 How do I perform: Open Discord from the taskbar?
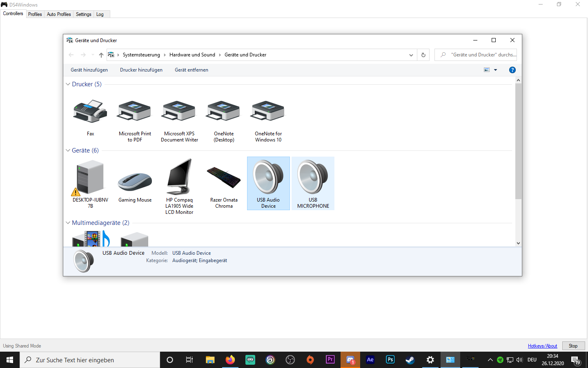click(x=350, y=360)
